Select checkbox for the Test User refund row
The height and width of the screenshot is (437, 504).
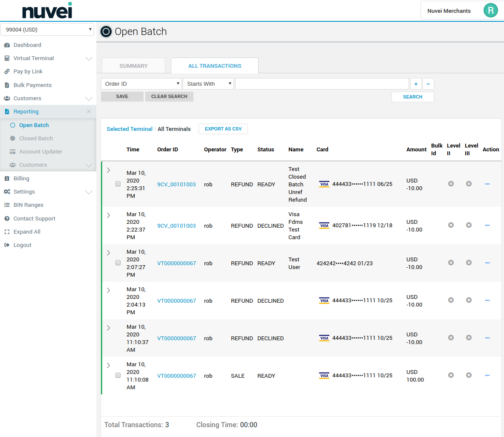point(118,263)
